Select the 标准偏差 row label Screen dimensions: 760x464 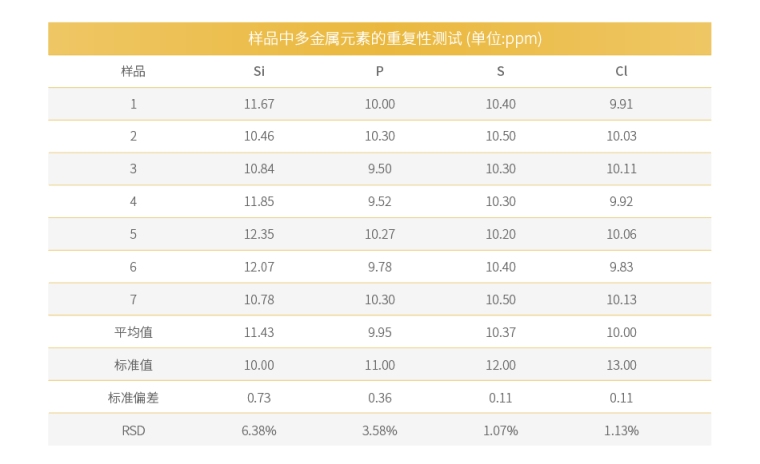133,397
